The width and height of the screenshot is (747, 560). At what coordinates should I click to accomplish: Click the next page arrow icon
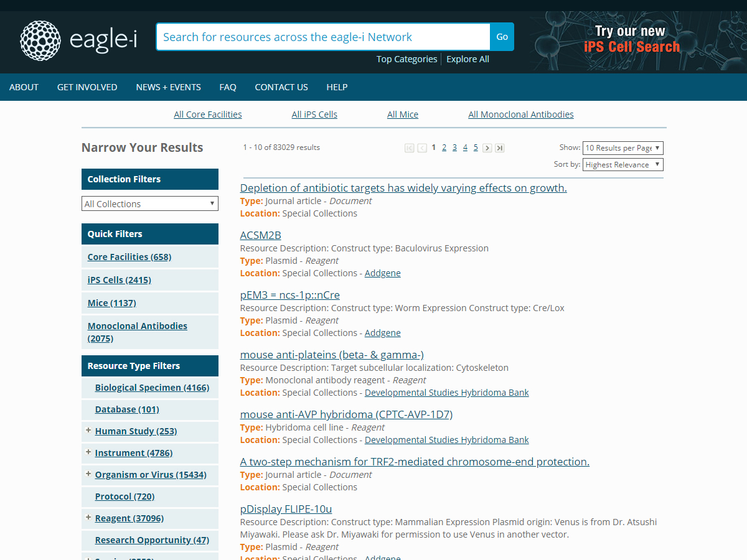[x=487, y=148]
